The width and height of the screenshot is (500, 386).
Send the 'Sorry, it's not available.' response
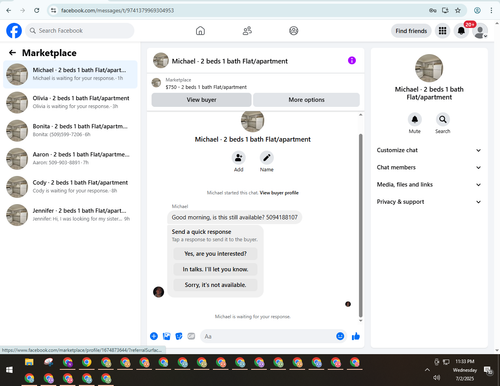215,285
